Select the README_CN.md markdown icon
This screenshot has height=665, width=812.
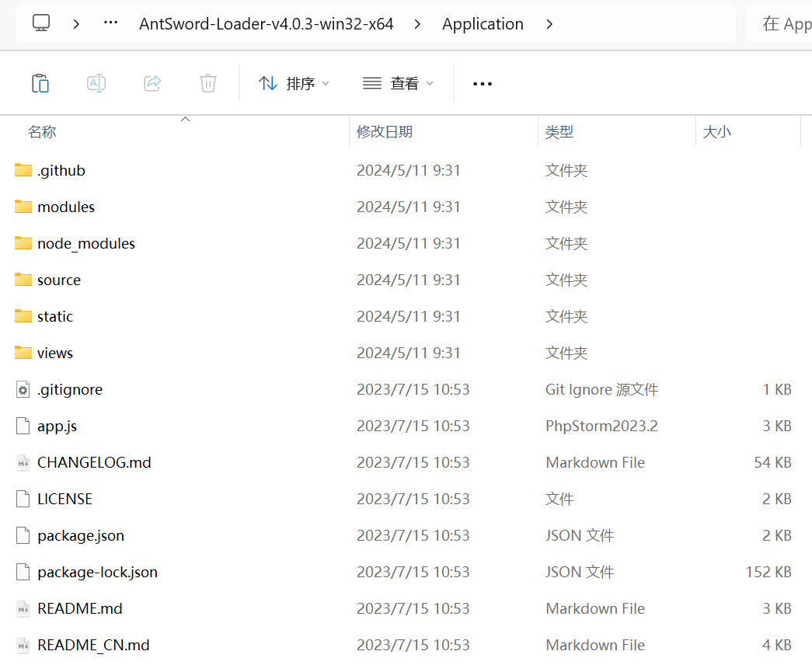click(23, 645)
